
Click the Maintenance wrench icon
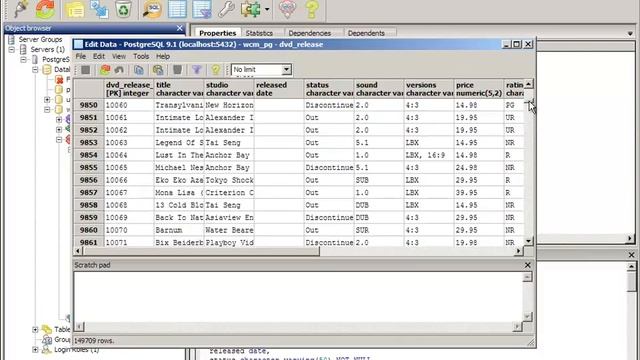coord(226,9)
